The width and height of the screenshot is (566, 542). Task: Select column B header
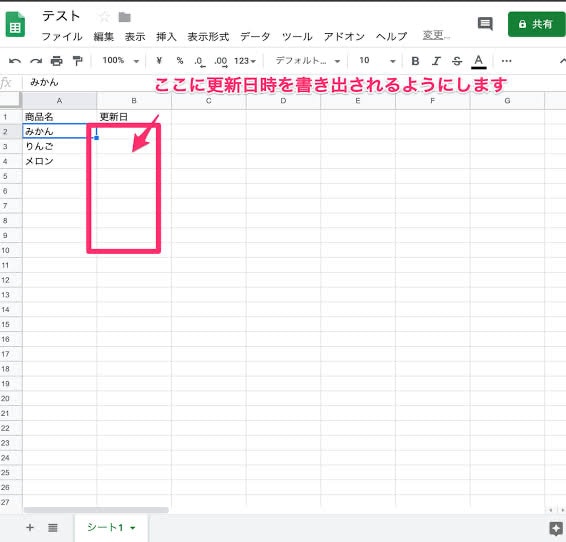134,101
